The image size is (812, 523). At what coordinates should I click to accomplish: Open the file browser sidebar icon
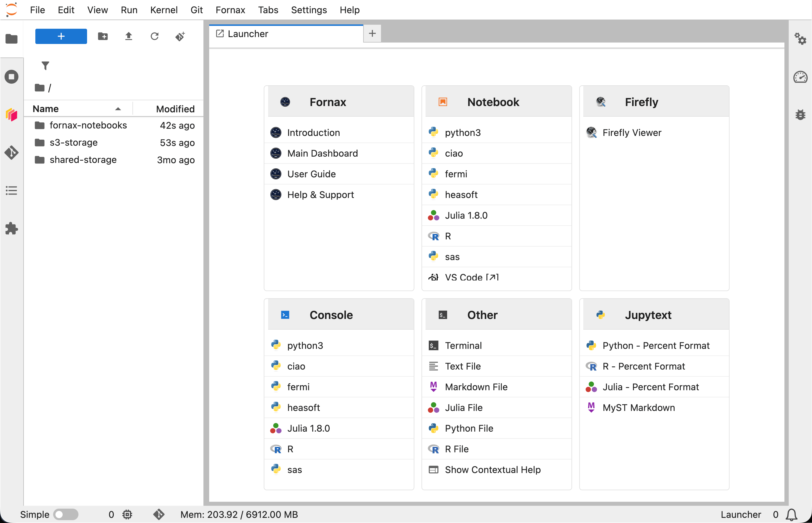click(x=11, y=39)
